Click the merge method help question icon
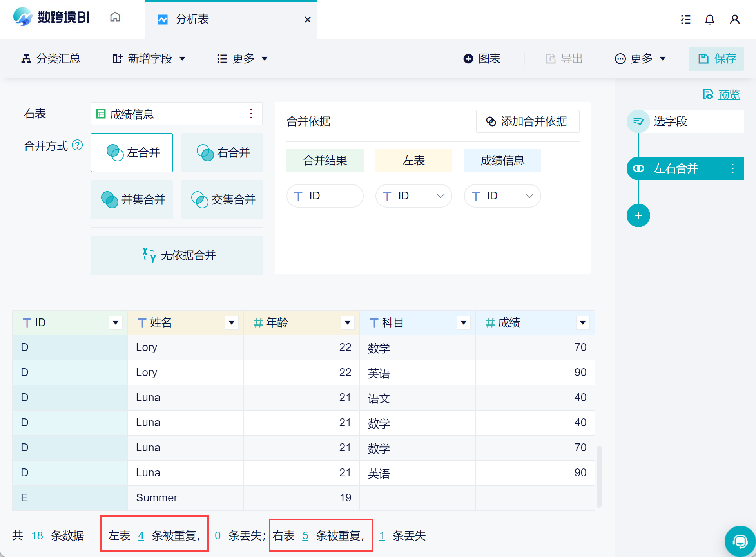 (78, 145)
